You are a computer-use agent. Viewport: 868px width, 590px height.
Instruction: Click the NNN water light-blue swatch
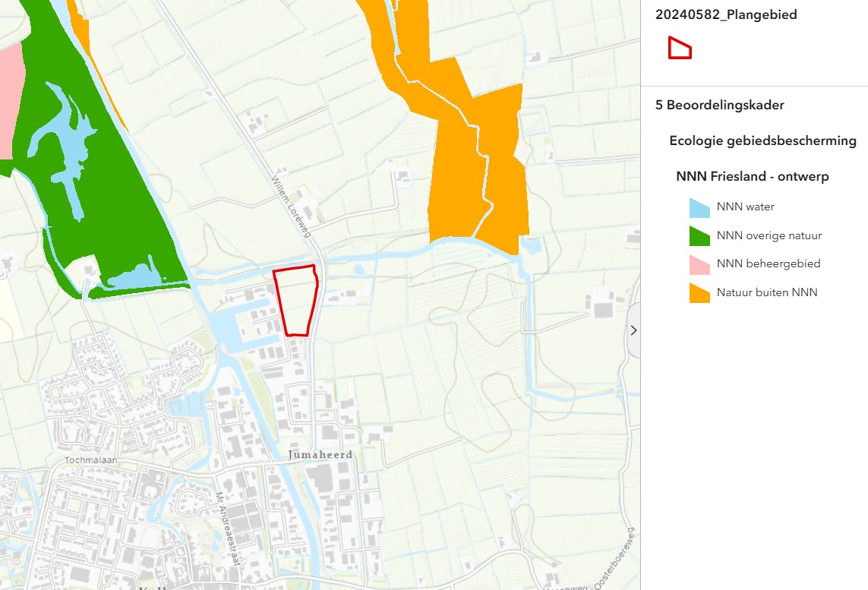699,207
